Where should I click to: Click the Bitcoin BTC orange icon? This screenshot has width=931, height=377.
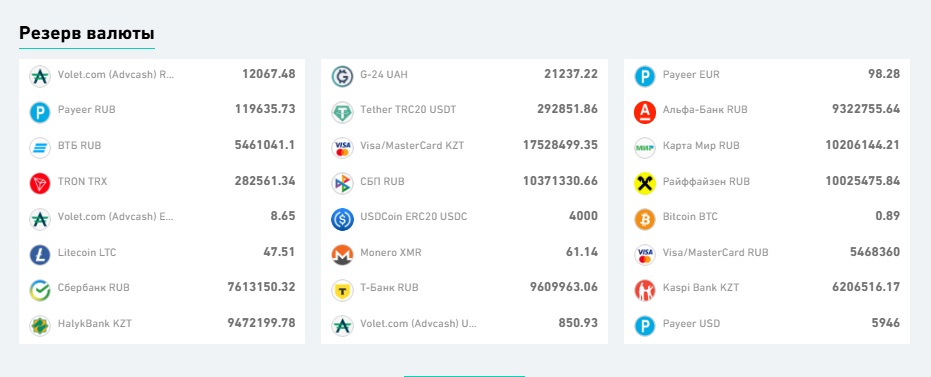click(x=645, y=219)
